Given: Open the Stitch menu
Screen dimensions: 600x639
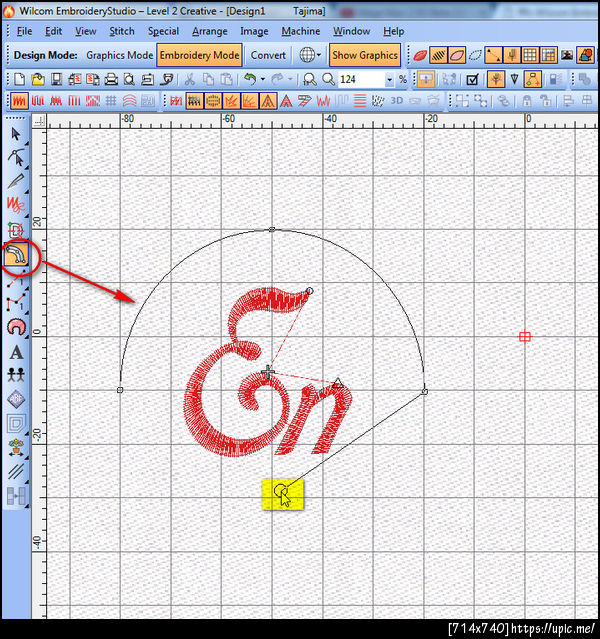Looking at the screenshot, I should tap(122, 31).
